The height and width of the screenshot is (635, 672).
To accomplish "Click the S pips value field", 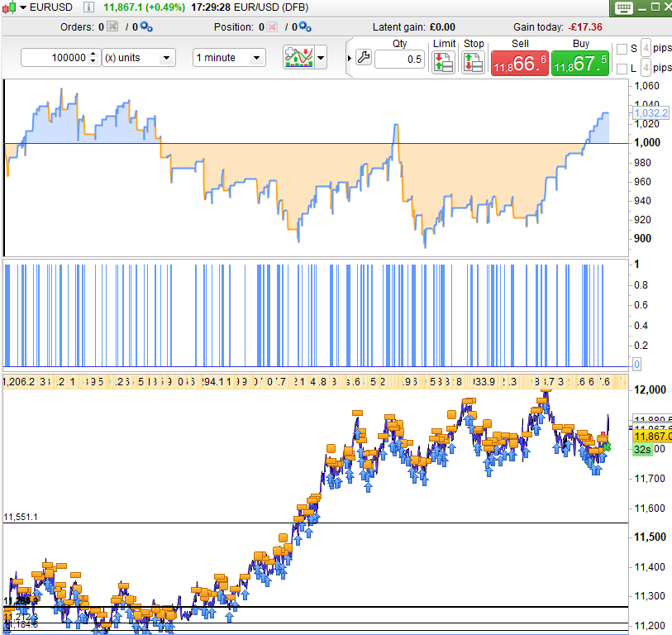I will [x=646, y=48].
